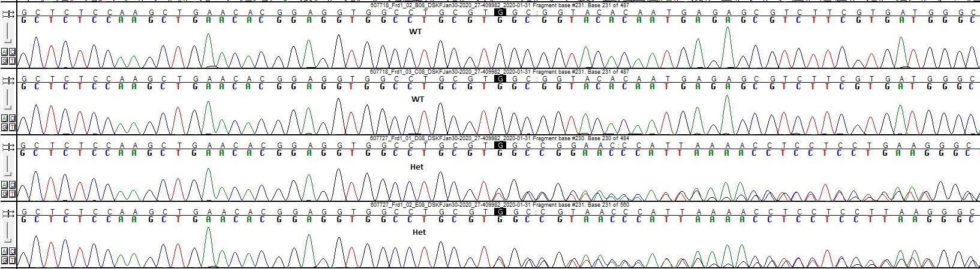
Task: Click the Het label on third trace
Action: [417, 167]
